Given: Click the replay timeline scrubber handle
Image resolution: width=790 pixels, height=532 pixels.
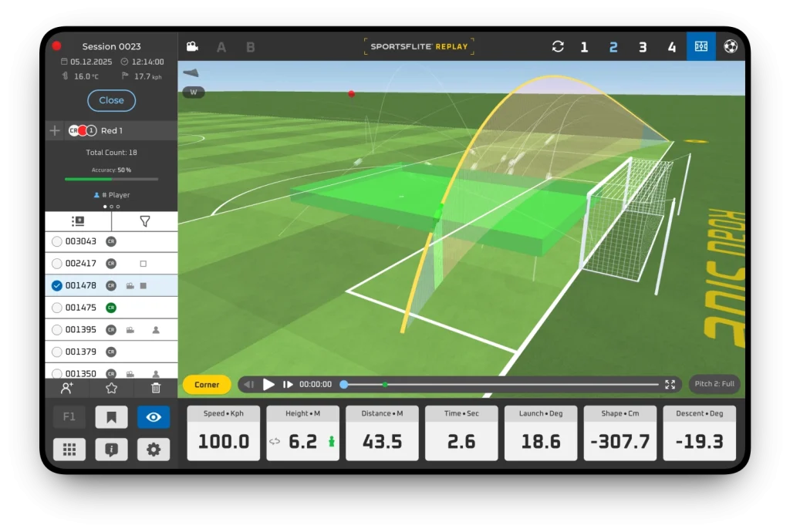Looking at the screenshot, I should pyautogui.click(x=344, y=384).
